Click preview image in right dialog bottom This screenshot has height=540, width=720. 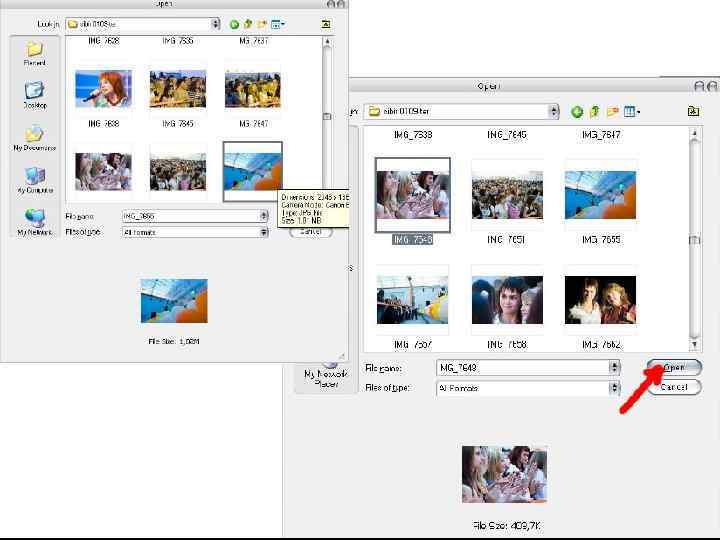tap(504, 474)
